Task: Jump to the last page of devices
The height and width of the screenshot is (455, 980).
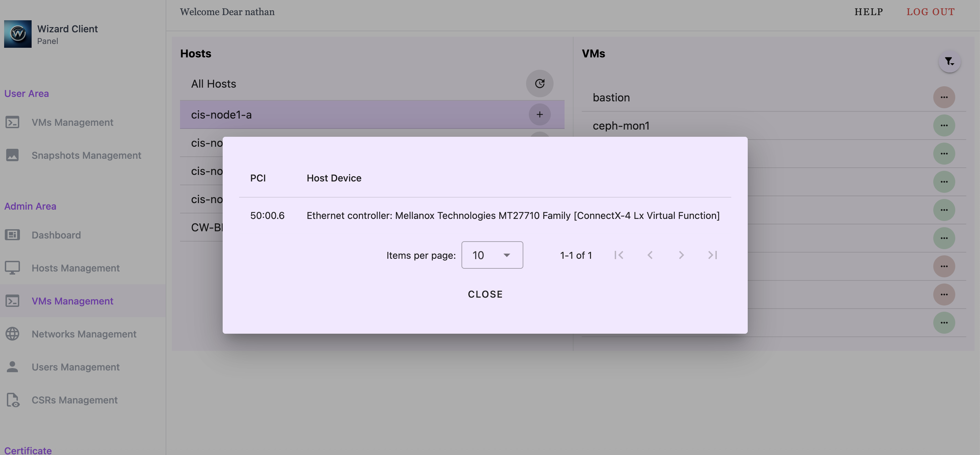Action: [712, 255]
